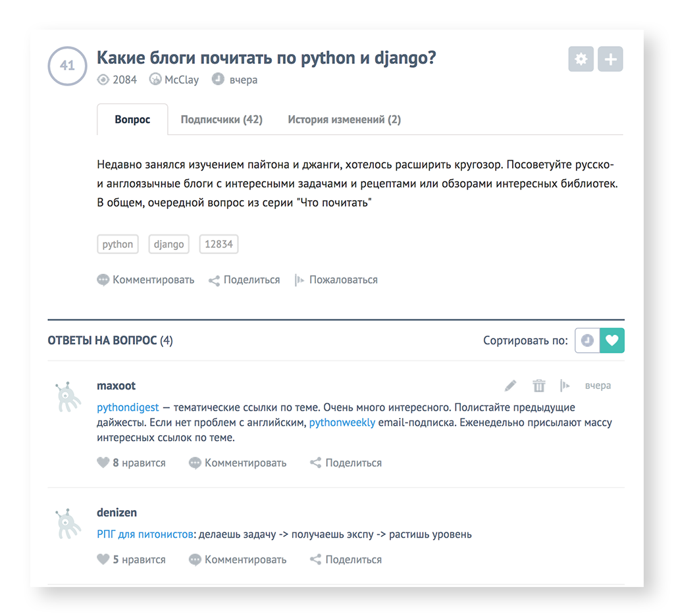Click the heart icon on maxoot's answer

[103, 463]
